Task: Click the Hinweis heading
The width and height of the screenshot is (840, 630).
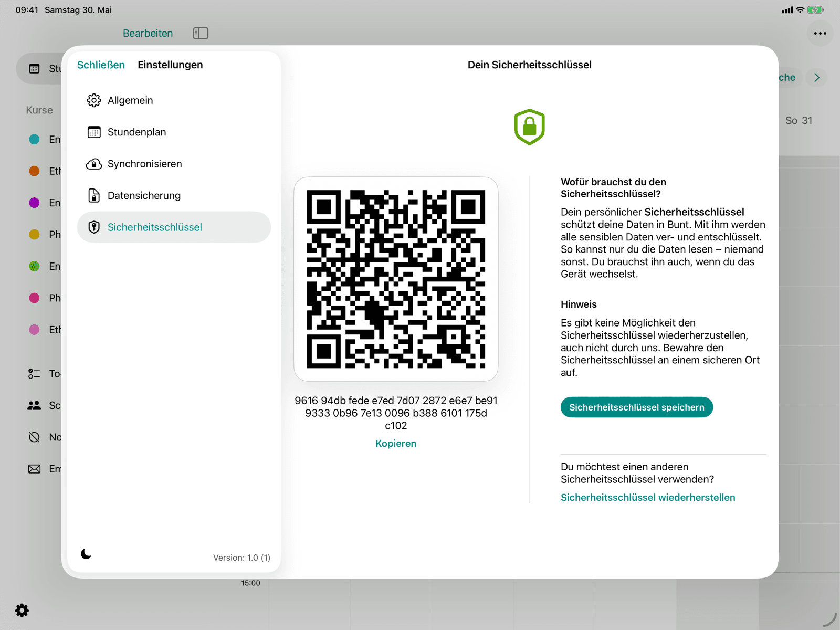Action: click(x=579, y=304)
